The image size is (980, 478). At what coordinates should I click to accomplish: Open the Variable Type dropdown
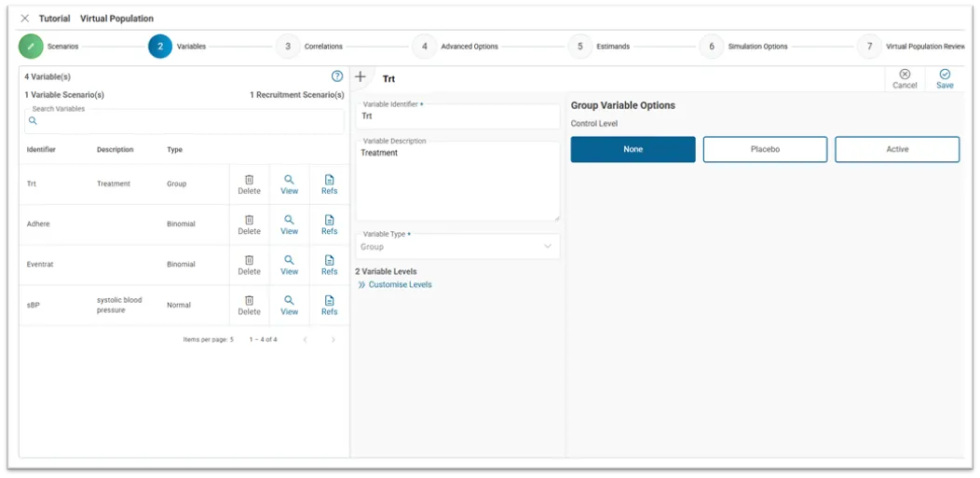coord(456,247)
